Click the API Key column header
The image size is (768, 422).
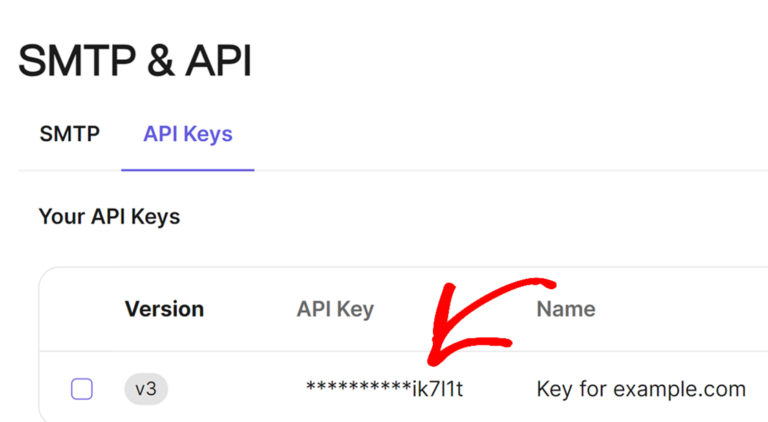pyautogui.click(x=335, y=309)
